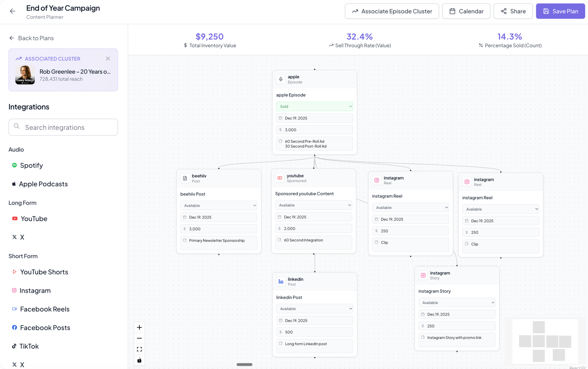Click the instagram Story node icon
Viewport: 588px width, 369px height.
click(x=423, y=275)
